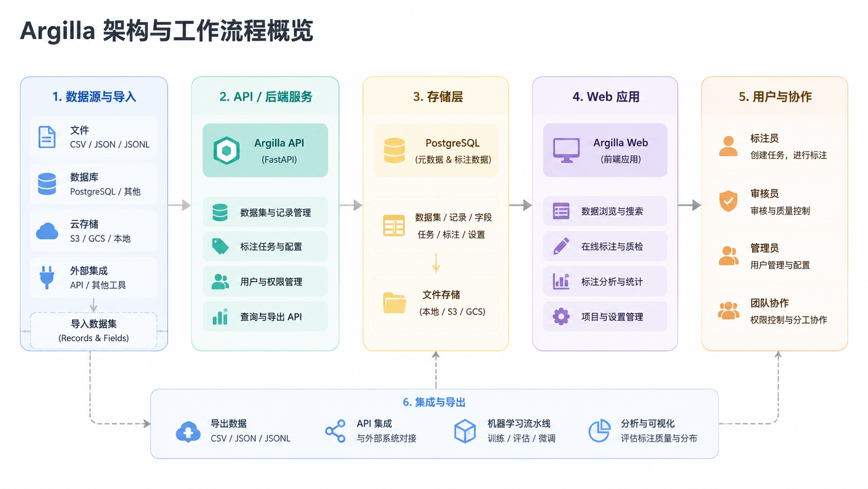Viewport: 868px width, 489px height.
Task: Click the 项目与设置管理 label
Action: coord(612,317)
